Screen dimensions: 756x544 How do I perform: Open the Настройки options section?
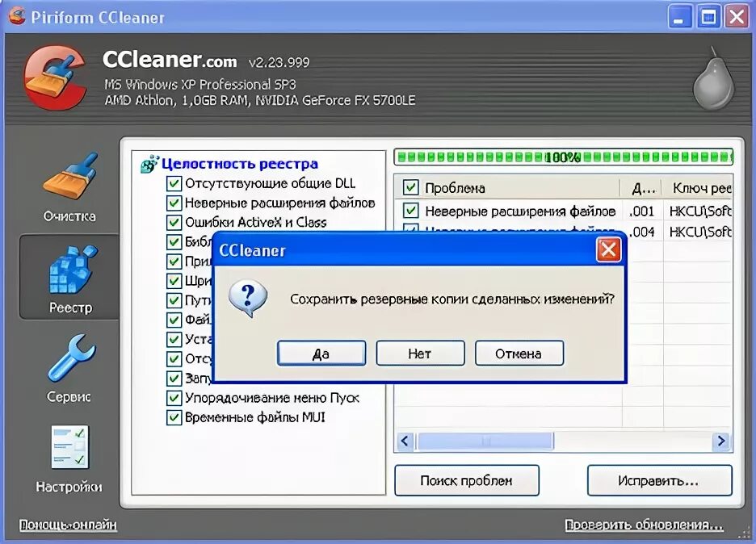pos(69,459)
